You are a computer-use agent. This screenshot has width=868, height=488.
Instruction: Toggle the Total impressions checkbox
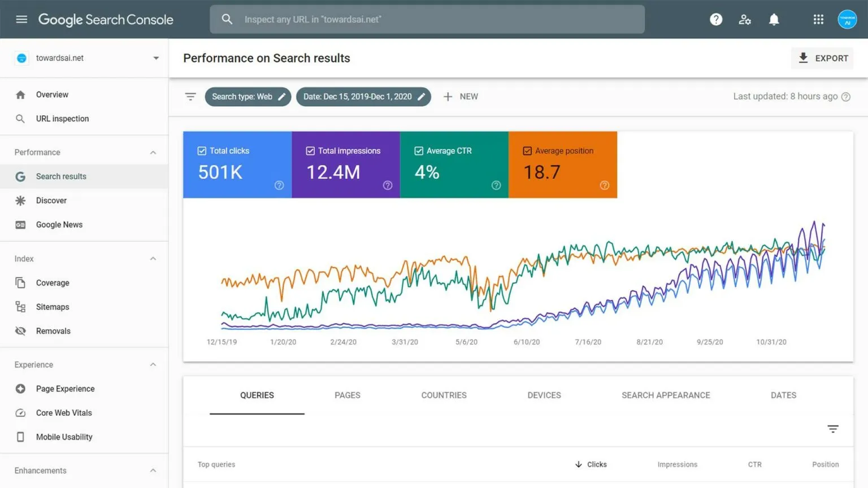(x=310, y=151)
